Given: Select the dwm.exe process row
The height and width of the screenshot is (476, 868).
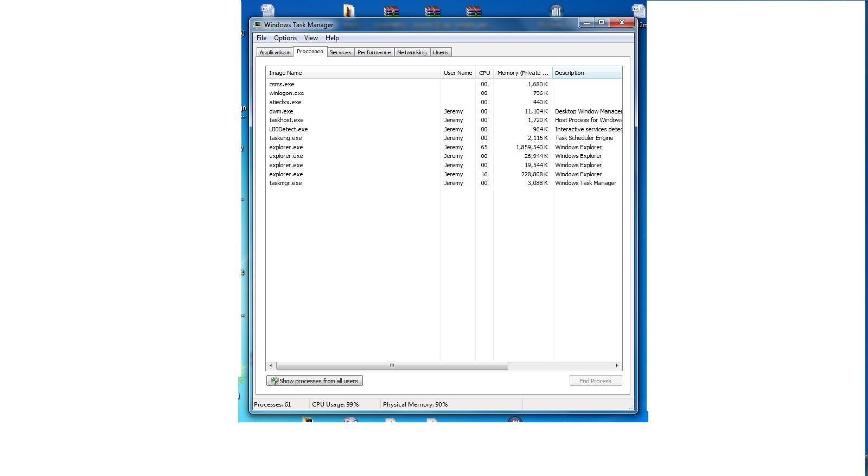Looking at the screenshot, I should tap(444, 111).
